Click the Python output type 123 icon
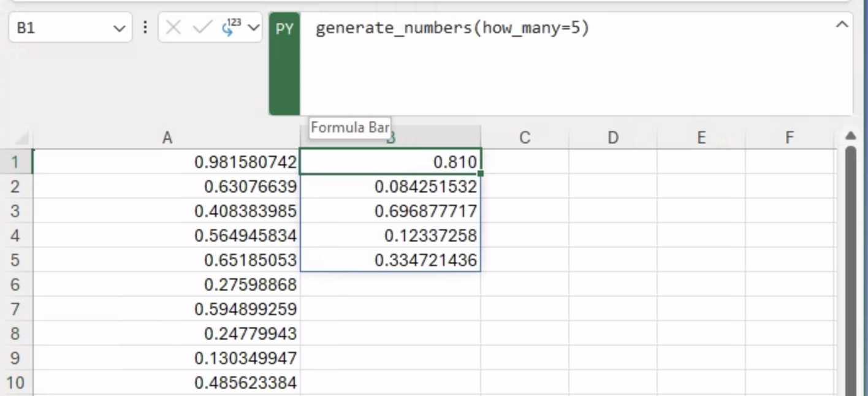This screenshot has height=396, width=868. coord(231,28)
